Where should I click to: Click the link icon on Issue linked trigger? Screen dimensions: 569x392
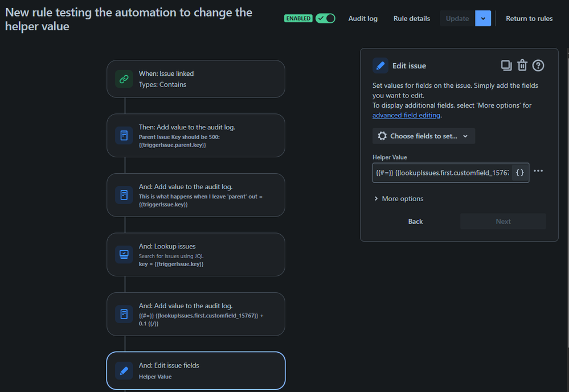coord(124,79)
